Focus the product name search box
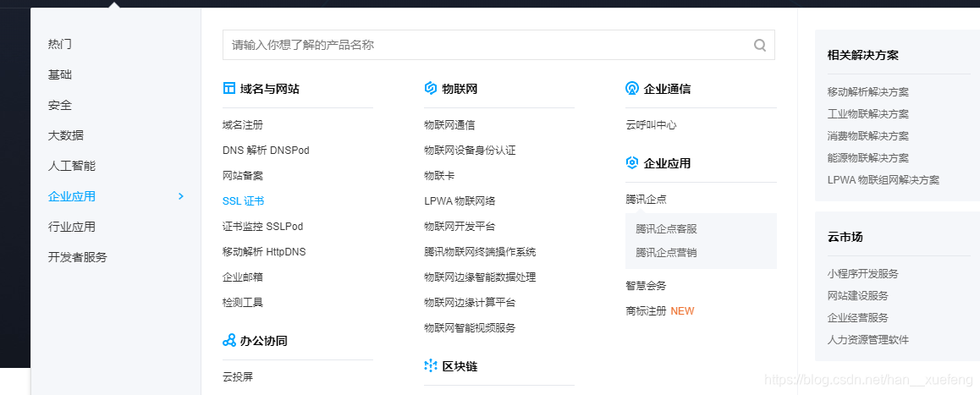Screen dimensions: 980x395 click(498, 45)
